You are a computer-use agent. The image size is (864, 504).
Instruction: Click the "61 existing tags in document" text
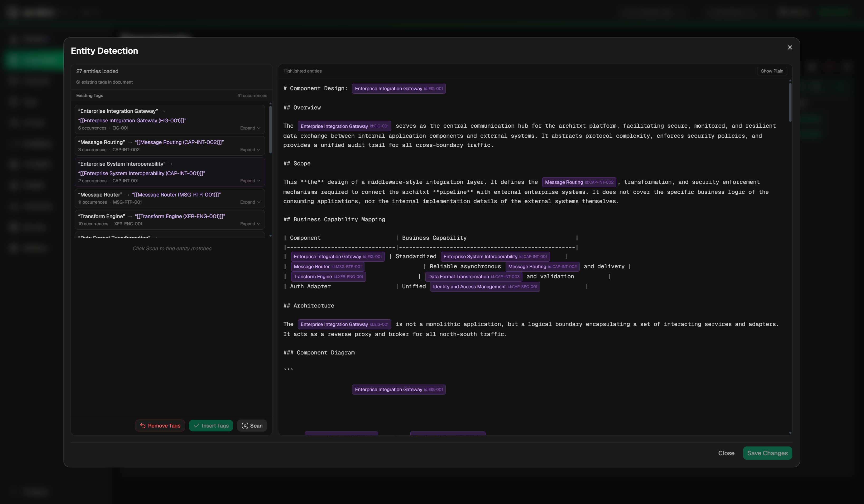click(x=104, y=82)
